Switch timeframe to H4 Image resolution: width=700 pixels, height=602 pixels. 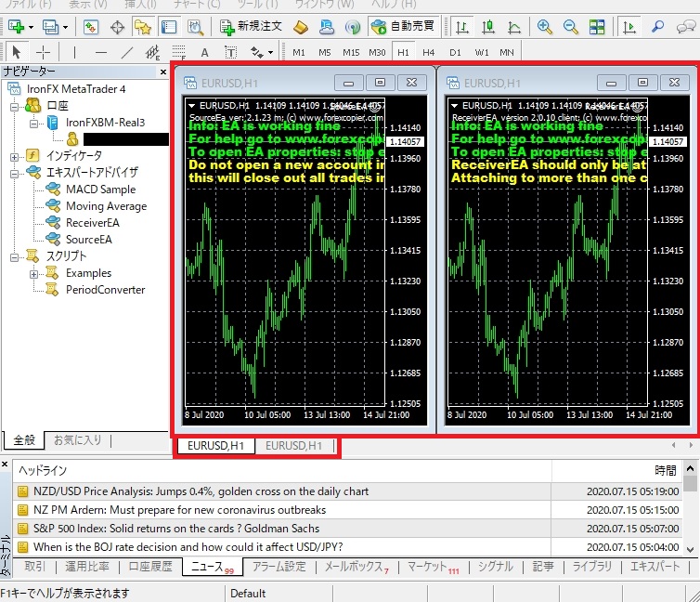click(x=429, y=53)
